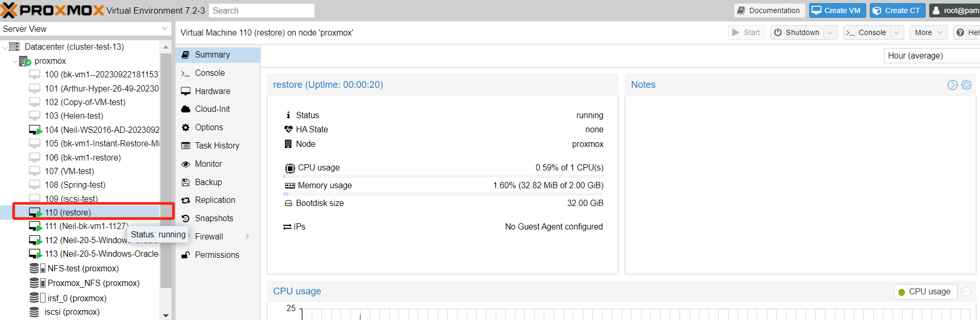Click the tree scrollbar down arrow
Viewport: 980px width, 320px height.
pos(166,315)
